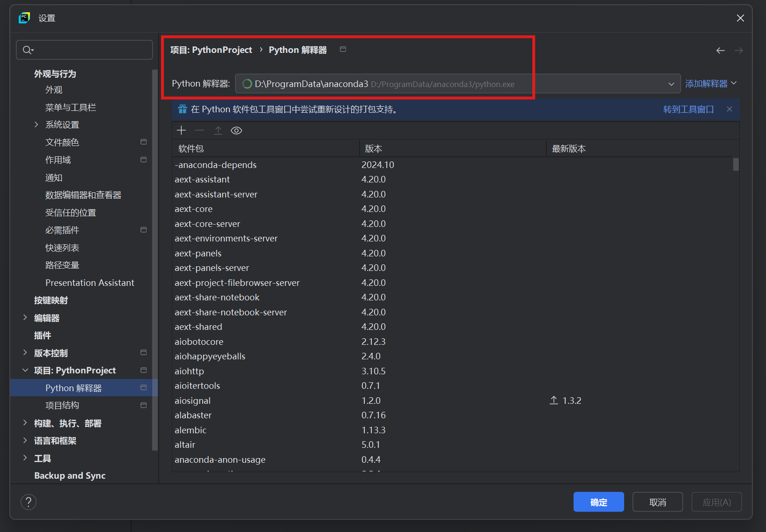Click the upgrade arrow for aiosignal 1.3.2

point(554,401)
